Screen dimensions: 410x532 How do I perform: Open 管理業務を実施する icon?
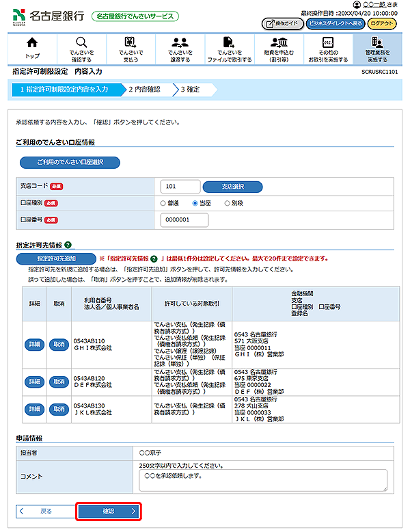[377, 43]
